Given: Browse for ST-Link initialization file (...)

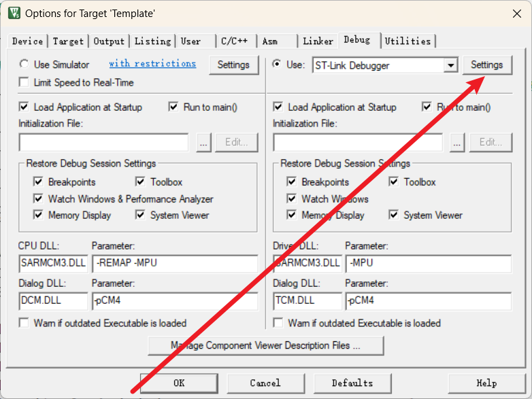Looking at the screenshot, I should [x=457, y=142].
